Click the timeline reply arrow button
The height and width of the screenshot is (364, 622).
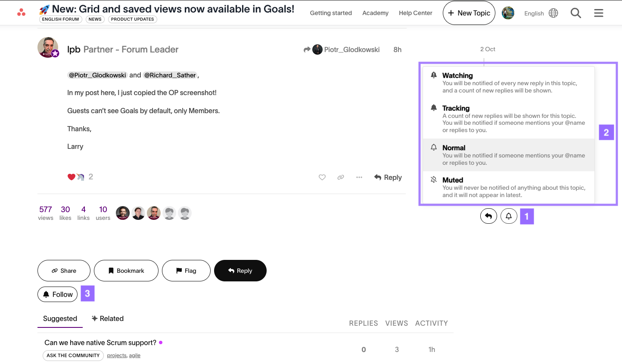(488, 216)
